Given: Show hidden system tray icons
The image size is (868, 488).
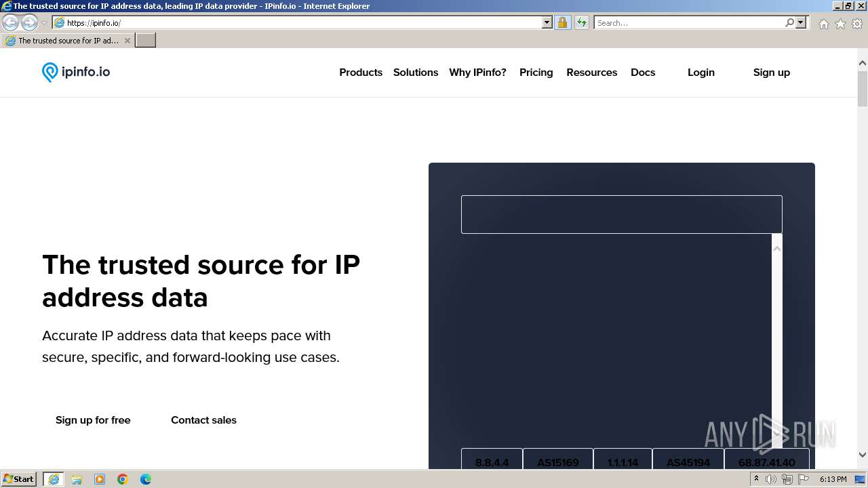Looking at the screenshot, I should click(x=756, y=479).
